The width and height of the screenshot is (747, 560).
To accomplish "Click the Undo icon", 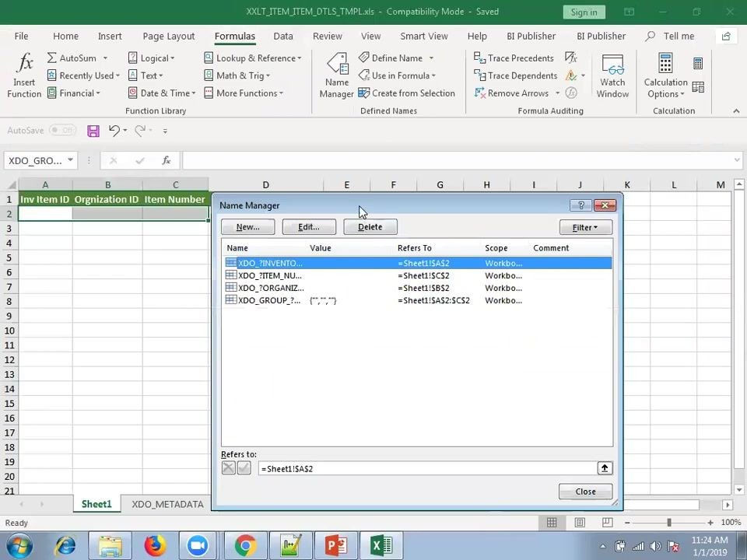I will point(114,130).
